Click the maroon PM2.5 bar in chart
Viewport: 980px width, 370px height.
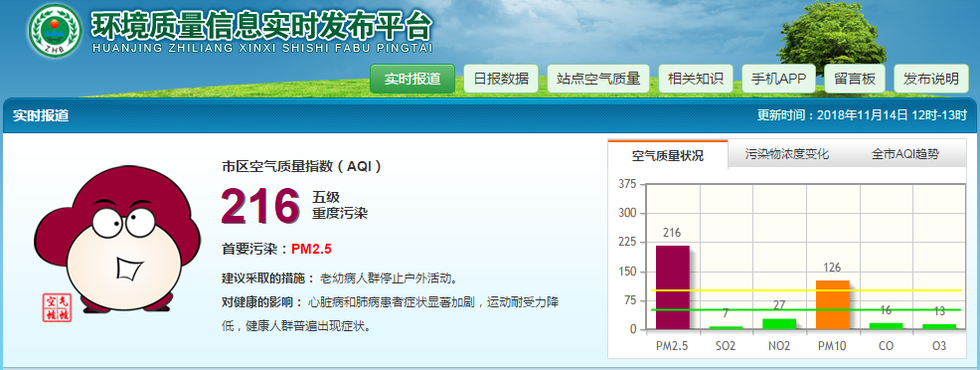[x=672, y=287]
